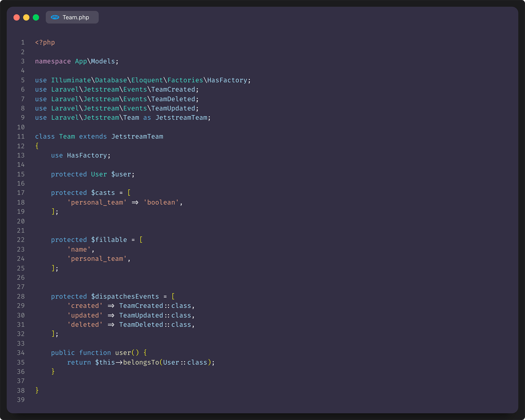
Task: Click the green maximize window button
Action: pos(36,17)
